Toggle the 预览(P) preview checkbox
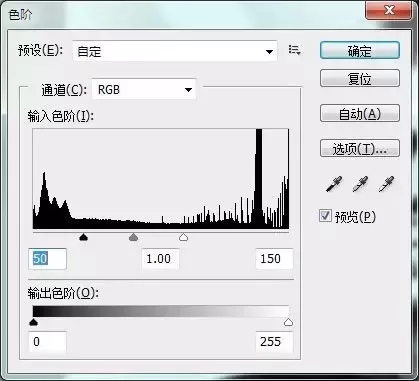This screenshot has height=381, width=419. tap(325, 216)
